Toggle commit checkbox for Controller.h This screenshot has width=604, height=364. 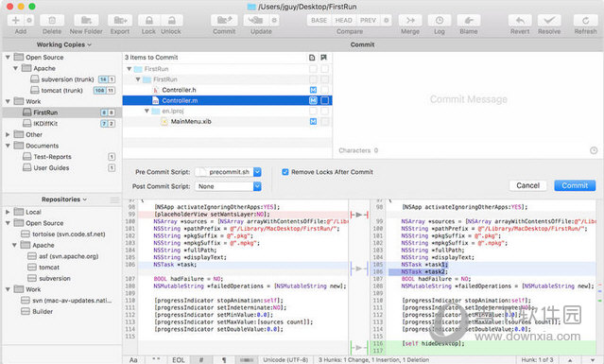coord(313,90)
